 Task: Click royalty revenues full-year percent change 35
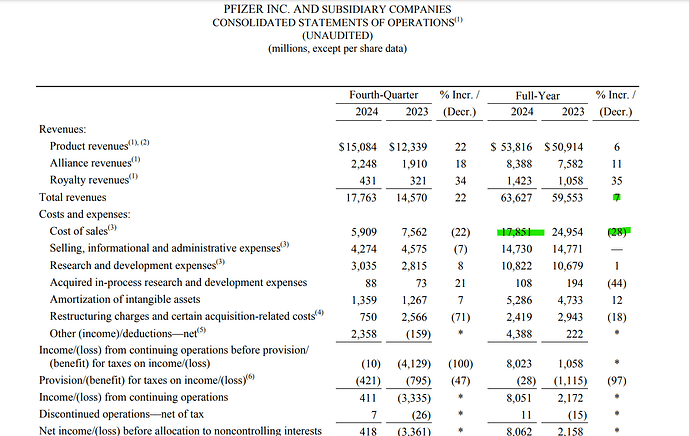tap(617, 181)
